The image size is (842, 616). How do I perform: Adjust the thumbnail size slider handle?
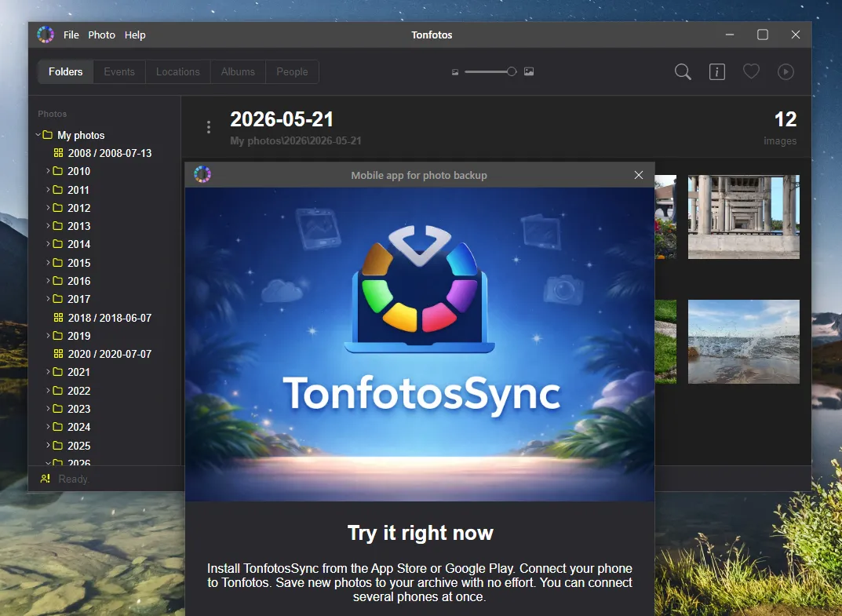coord(512,72)
